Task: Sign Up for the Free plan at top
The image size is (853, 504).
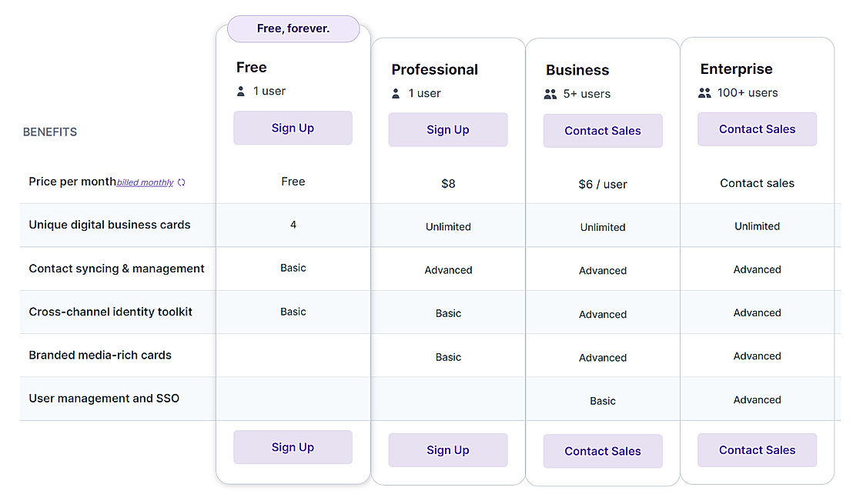Action: [x=293, y=128]
